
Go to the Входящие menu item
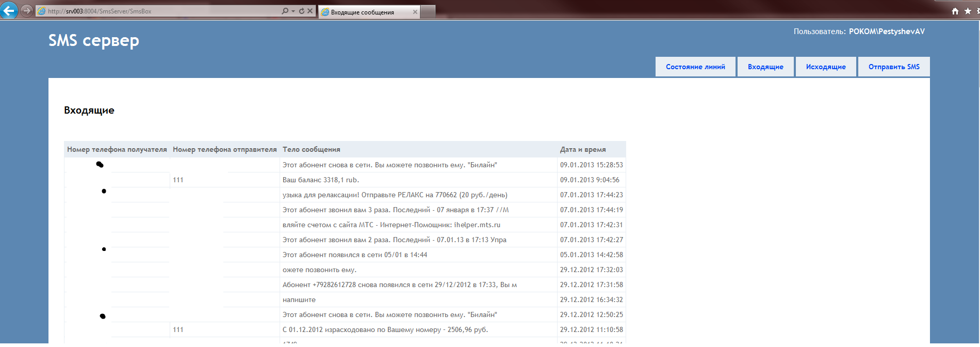(765, 67)
